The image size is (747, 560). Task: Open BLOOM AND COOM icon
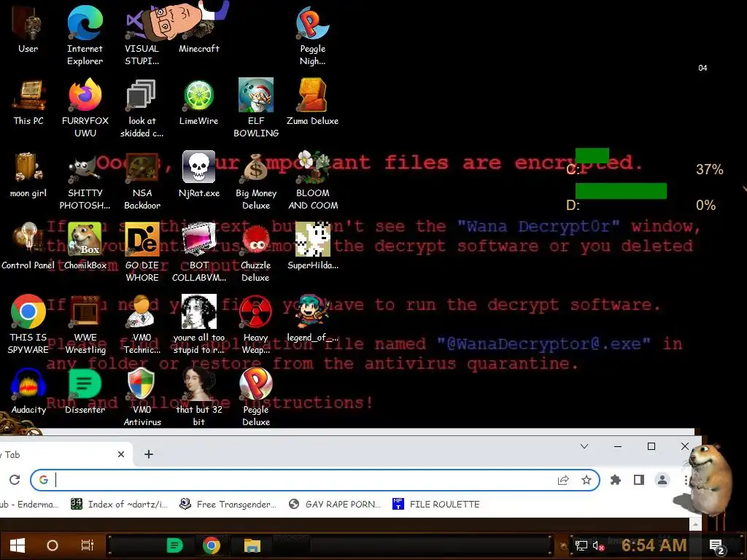click(312, 180)
